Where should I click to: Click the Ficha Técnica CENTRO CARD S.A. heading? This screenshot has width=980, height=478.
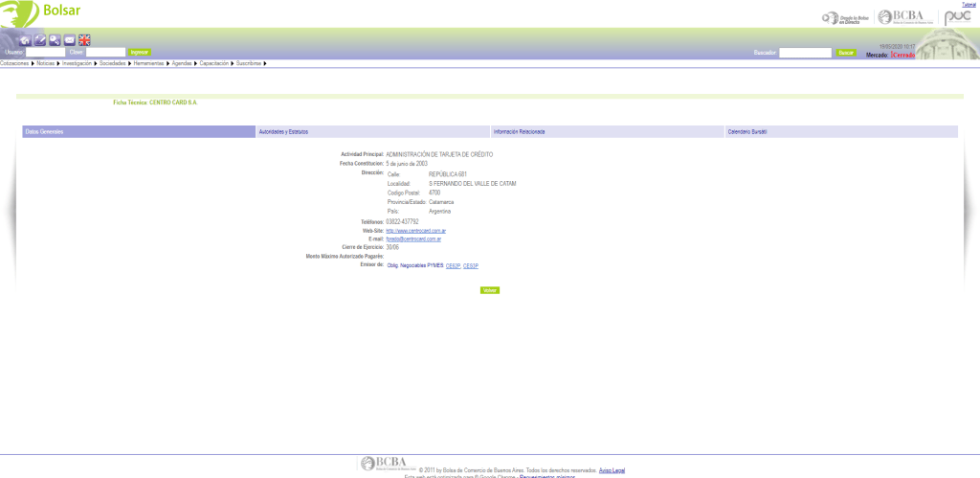click(155, 102)
